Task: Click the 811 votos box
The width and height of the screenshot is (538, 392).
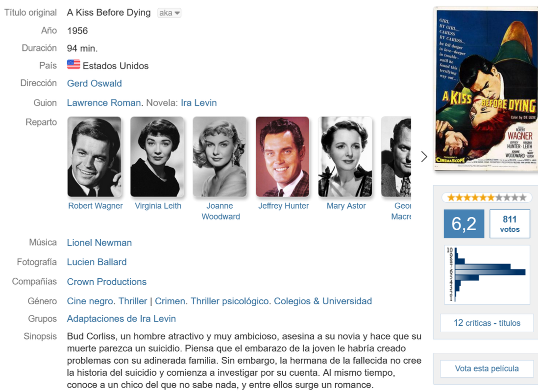Action: [x=510, y=224]
